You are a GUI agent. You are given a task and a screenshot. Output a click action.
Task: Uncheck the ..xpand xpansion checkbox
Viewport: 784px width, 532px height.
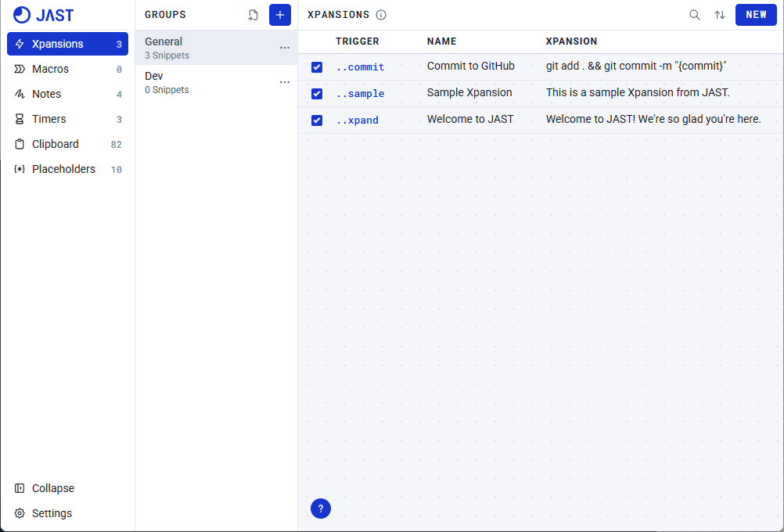pos(317,120)
